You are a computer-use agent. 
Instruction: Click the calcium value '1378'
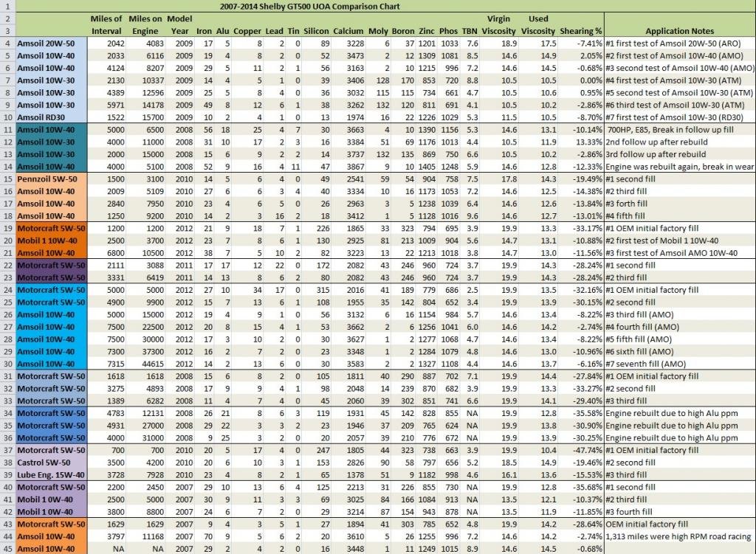coord(355,474)
